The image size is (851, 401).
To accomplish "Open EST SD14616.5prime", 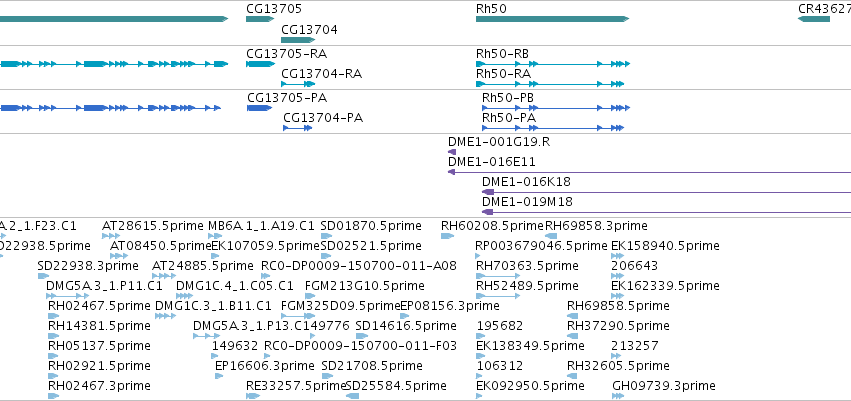I will [x=361, y=336].
